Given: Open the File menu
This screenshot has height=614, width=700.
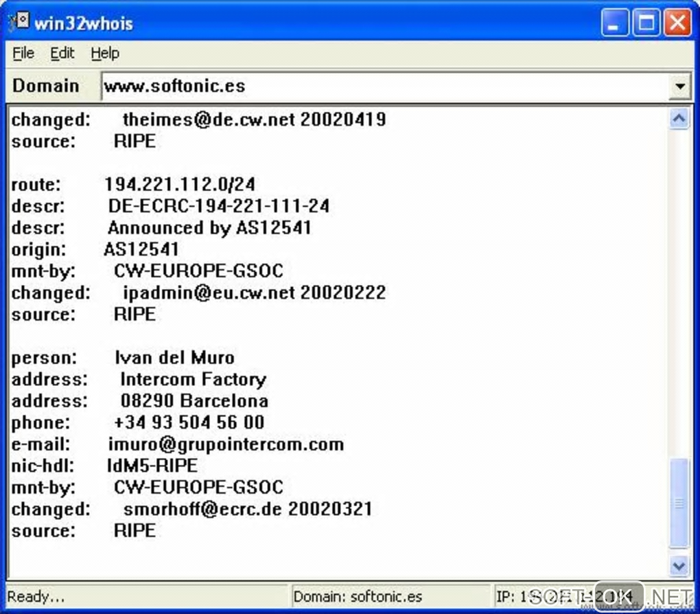Looking at the screenshot, I should point(23,53).
